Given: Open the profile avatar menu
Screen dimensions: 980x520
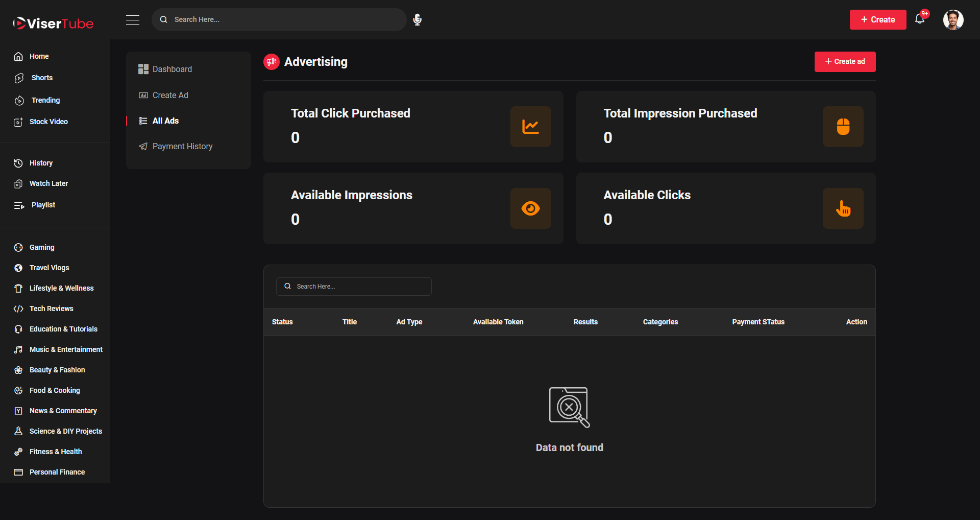Looking at the screenshot, I should click(954, 19).
